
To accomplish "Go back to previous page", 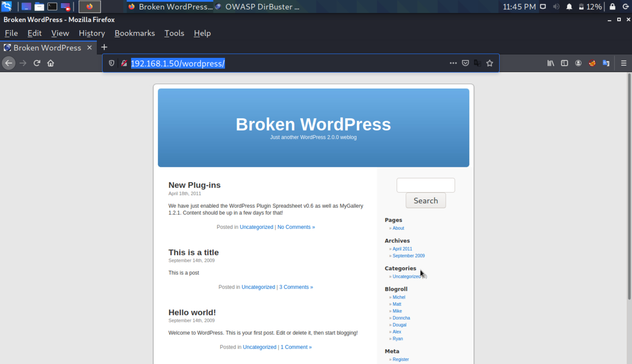I will click(x=8, y=63).
